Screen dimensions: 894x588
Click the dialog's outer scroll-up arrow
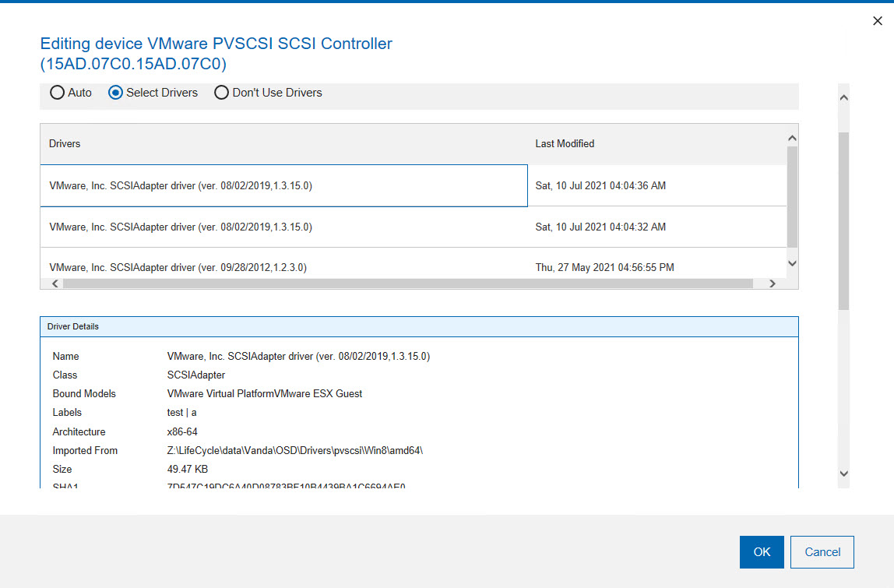click(844, 97)
